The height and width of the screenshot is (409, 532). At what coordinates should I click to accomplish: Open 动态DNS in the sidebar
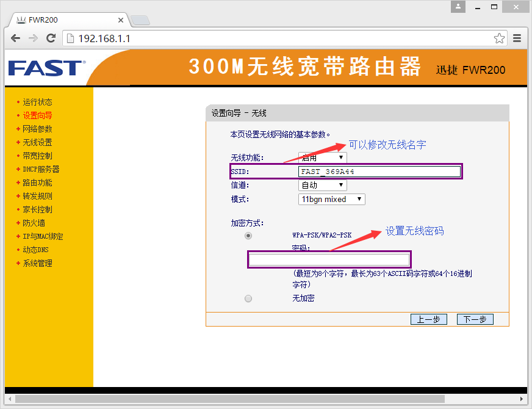coord(35,250)
